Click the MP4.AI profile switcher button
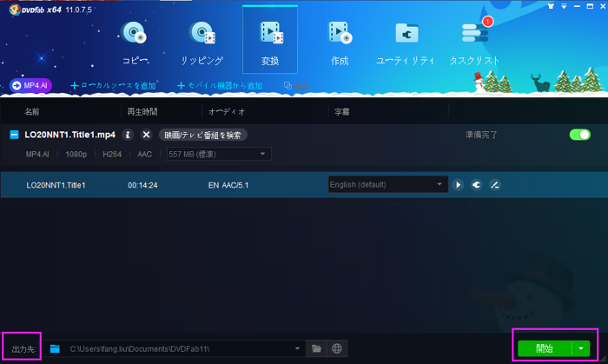Viewport: 608px width, 364px height. point(30,85)
